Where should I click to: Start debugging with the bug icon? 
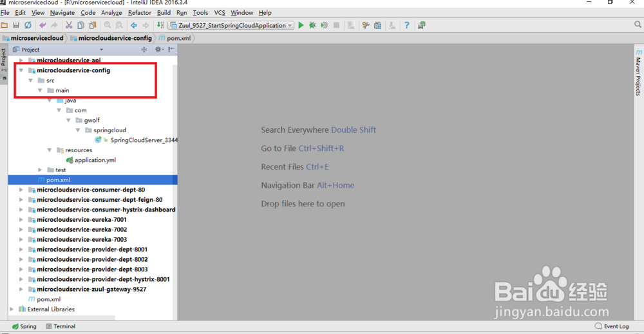(312, 26)
